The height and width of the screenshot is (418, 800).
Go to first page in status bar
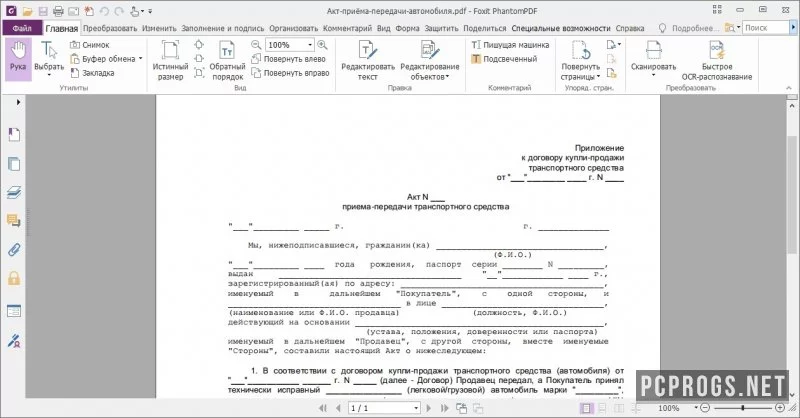coord(322,408)
